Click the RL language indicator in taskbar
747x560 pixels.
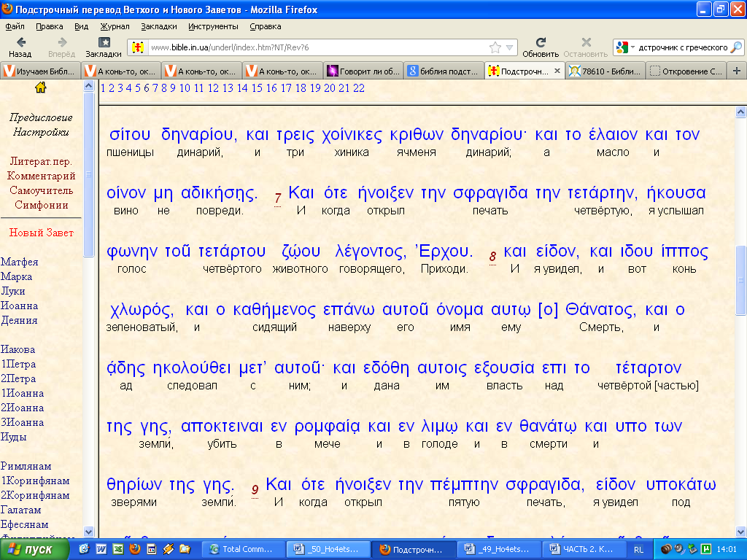click(638, 550)
